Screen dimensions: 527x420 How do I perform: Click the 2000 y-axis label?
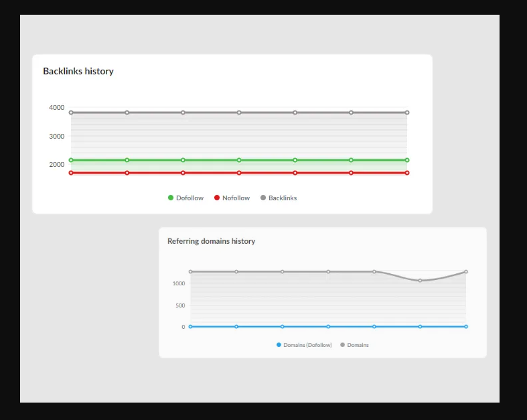pos(56,164)
